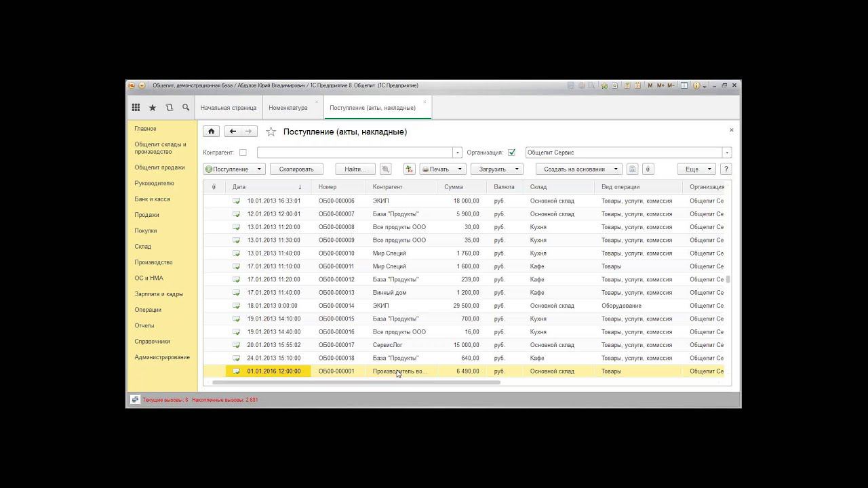Viewport: 868px width, 488px height.
Task: Open the sections apps grid menu
Action: click(x=136, y=108)
